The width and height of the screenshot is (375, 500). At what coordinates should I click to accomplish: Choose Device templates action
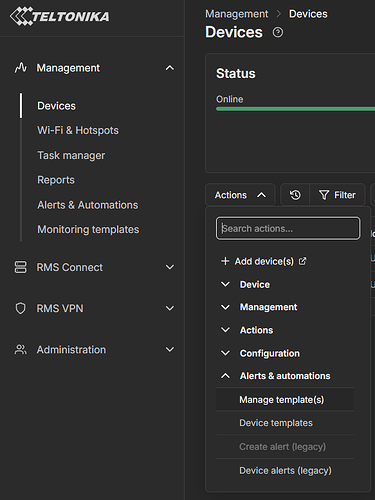(x=285, y=423)
